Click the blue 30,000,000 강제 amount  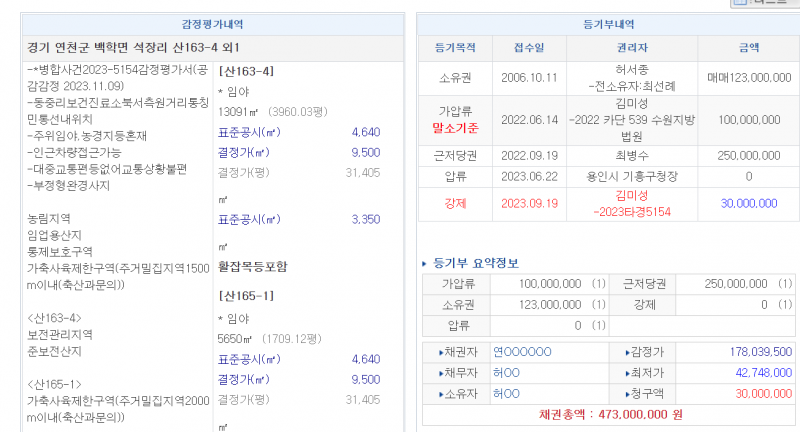pos(748,203)
